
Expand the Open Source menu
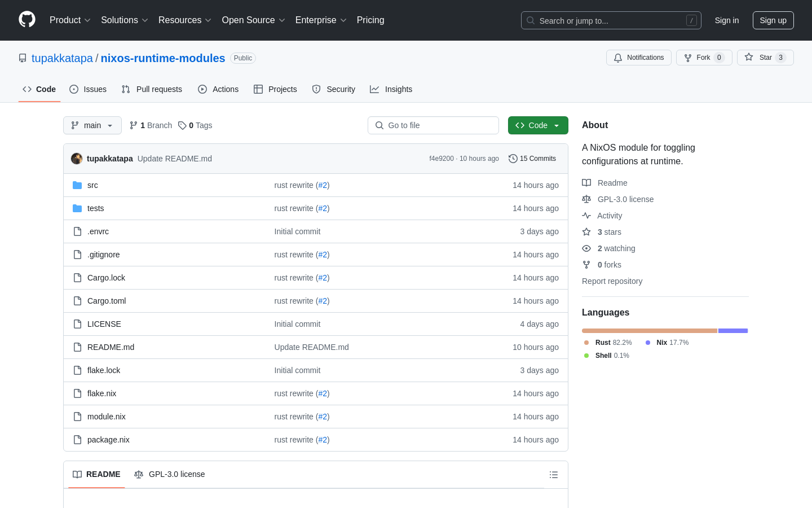click(x=254, y=20)
